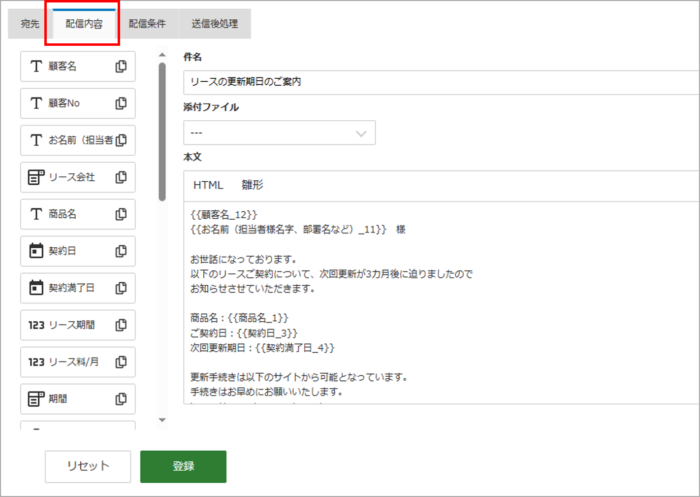Click the 顧客No field label

point(64,103)
